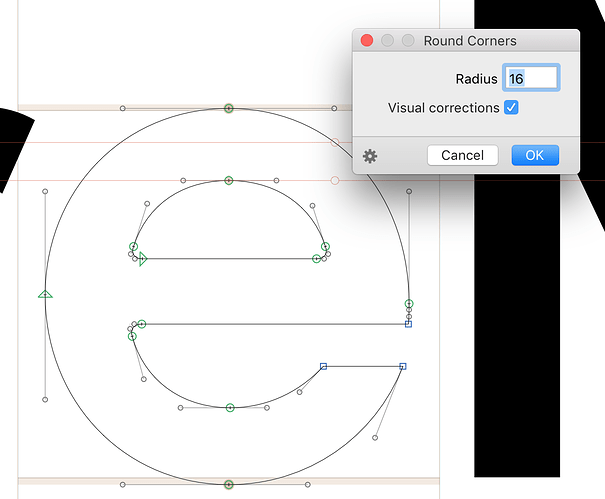
Task: Select the blue corner node at terminal's right tip
Action: coord(403,366)
